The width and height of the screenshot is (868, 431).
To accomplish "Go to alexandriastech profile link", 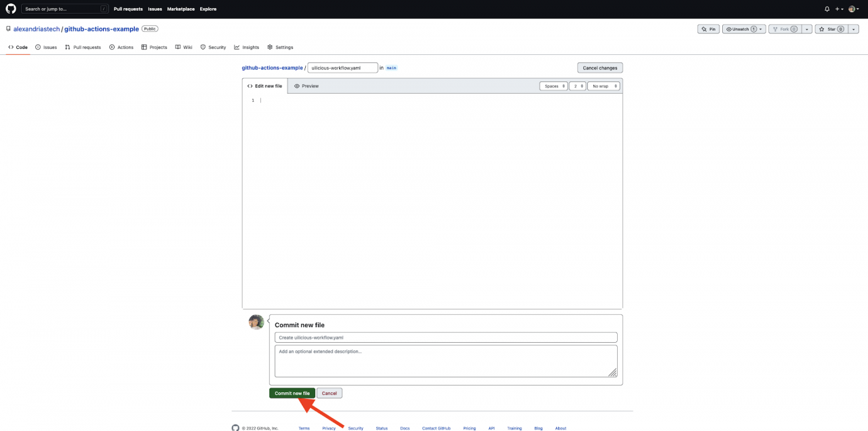I will 36,29.
